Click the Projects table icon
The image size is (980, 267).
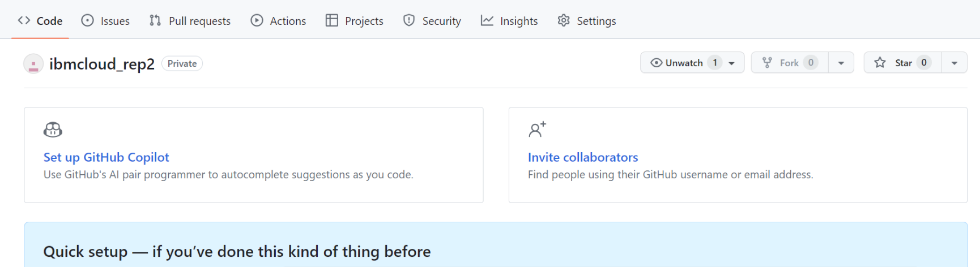pyautogui.click(x=332, y=21)
